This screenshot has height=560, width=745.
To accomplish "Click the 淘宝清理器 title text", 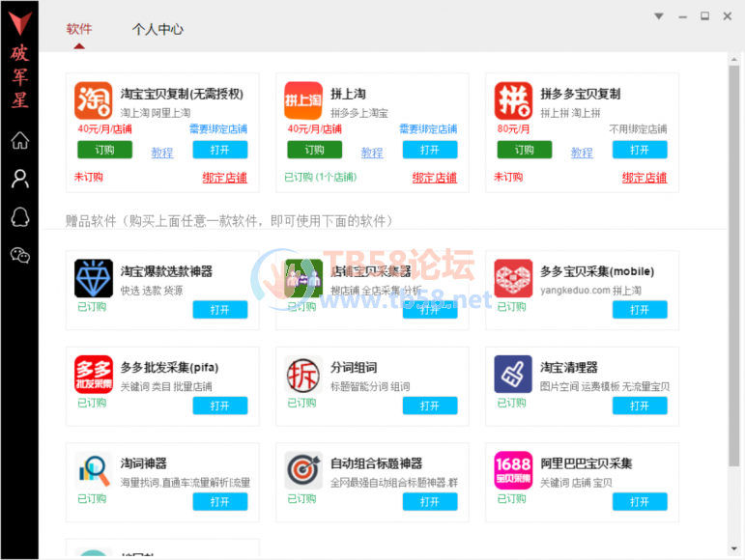I will coord(569,367).
